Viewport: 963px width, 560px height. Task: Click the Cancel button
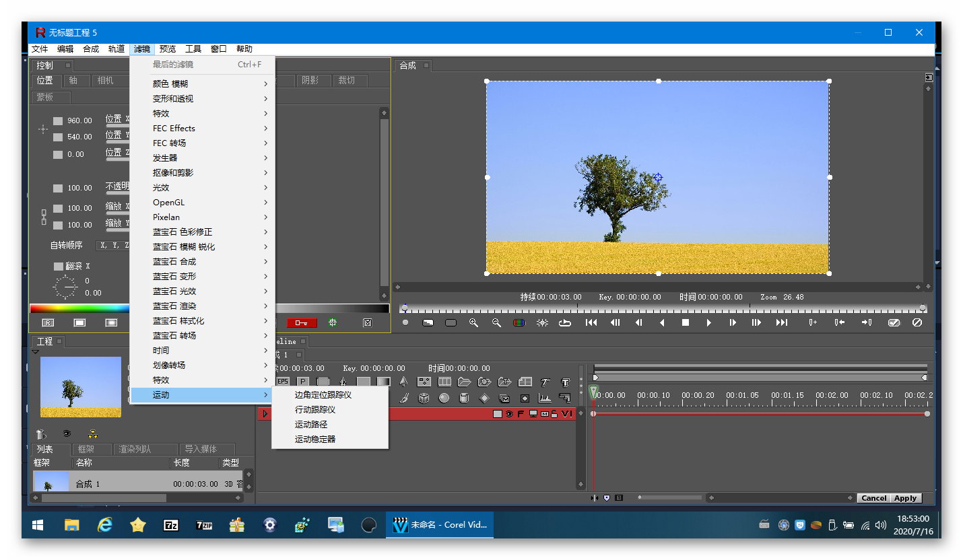[873, 498]
